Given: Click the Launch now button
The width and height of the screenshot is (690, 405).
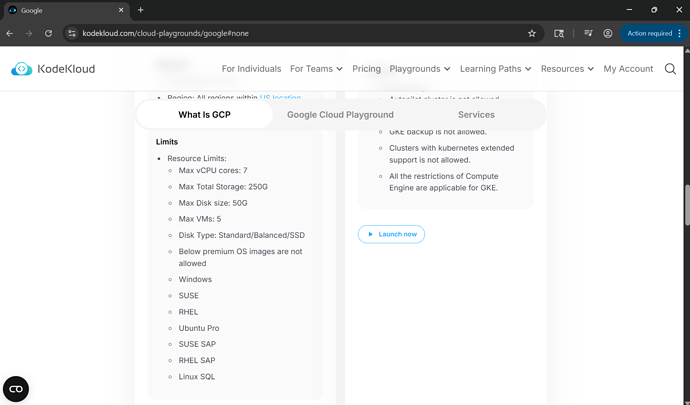Looking at the screenshot, I should pos(391,234).
